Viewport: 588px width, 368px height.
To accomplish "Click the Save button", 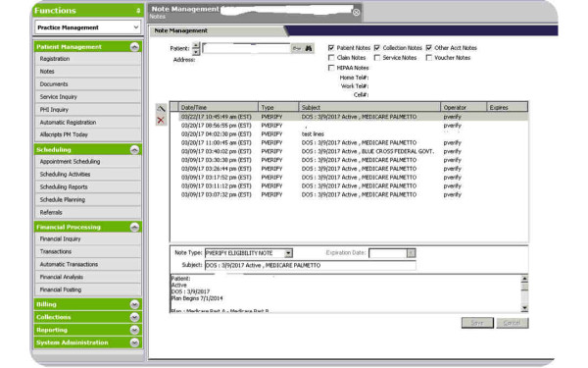I will coord(477,323).
